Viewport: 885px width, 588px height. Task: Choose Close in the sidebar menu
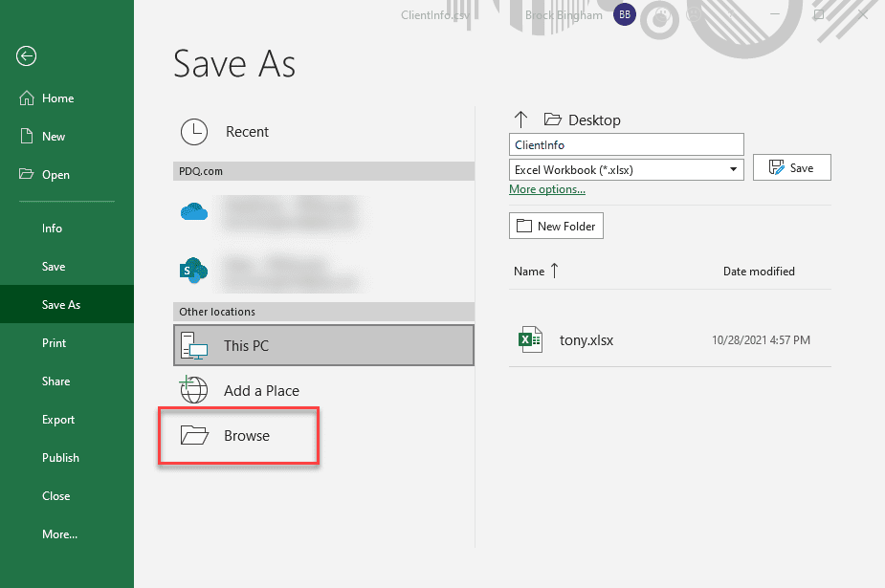pos(55,496)
